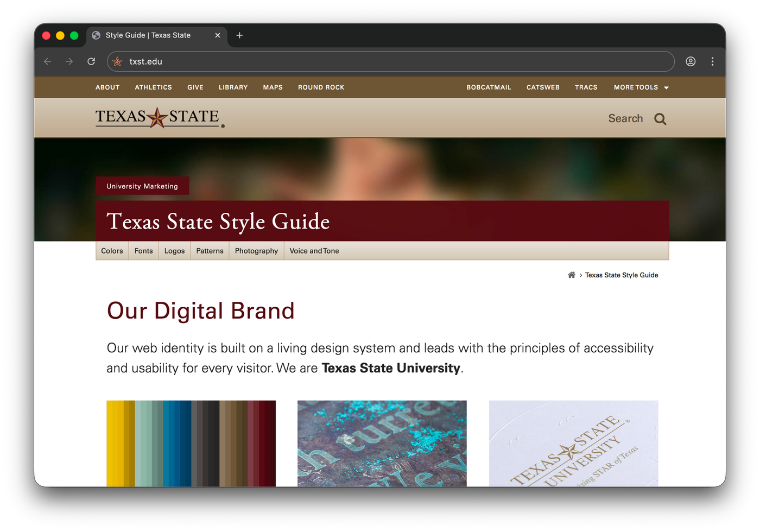
Task: Visit the GIVE page link
Action: (x=195, y=87)
